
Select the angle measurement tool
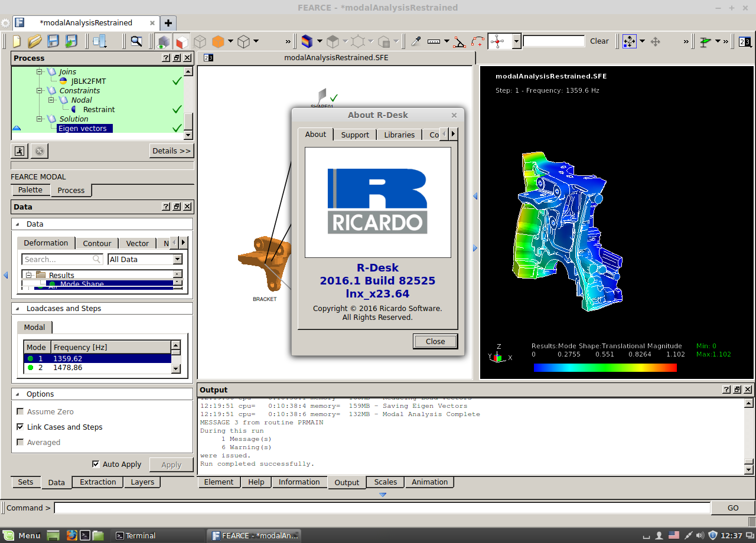(x=460, y=42)
